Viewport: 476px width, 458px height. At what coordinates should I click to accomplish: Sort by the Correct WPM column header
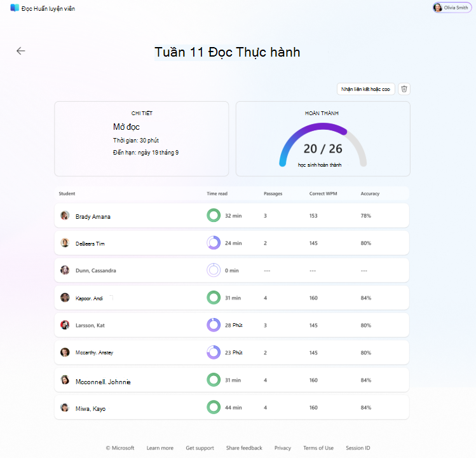323,193
